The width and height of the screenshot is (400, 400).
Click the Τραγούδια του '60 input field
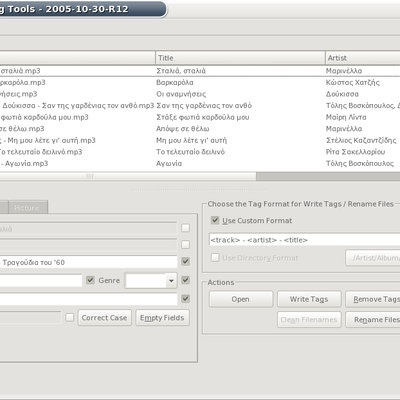88,262
